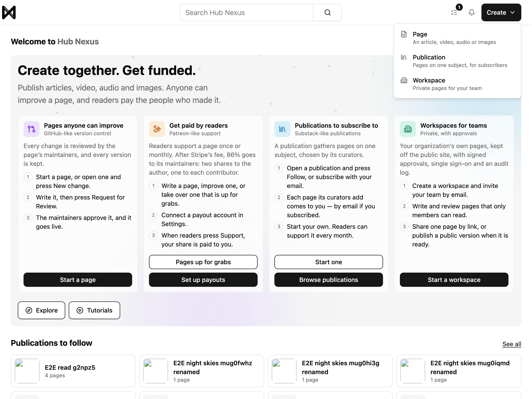Click the Search Hub Nexus field

click(x=246, y=12)
